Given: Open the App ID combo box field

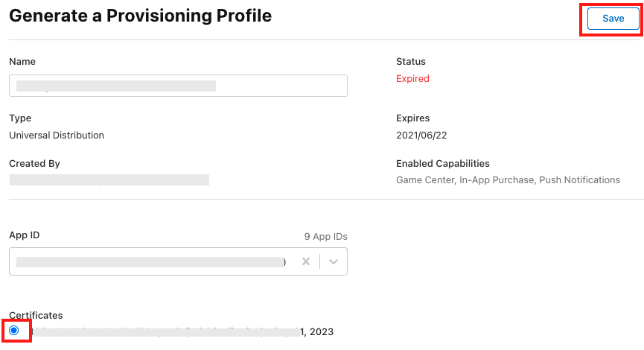Looking at the screenshot, I should click(x=149, y=262).
